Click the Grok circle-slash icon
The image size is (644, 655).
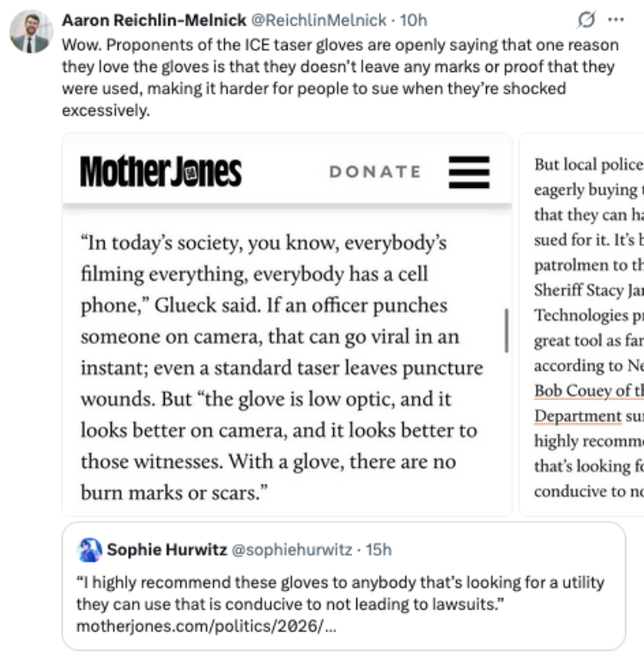[x=586, y=20]
